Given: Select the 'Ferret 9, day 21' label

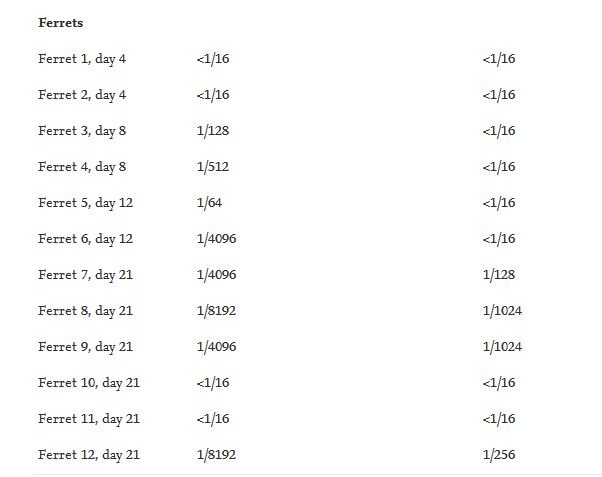Looking at the screenshot, I should (85, 347).
